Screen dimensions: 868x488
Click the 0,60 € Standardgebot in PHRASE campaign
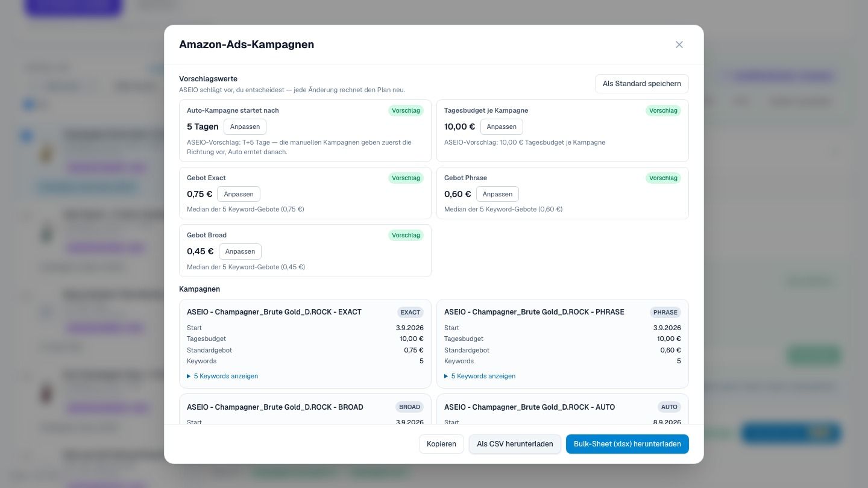[670, 350]
